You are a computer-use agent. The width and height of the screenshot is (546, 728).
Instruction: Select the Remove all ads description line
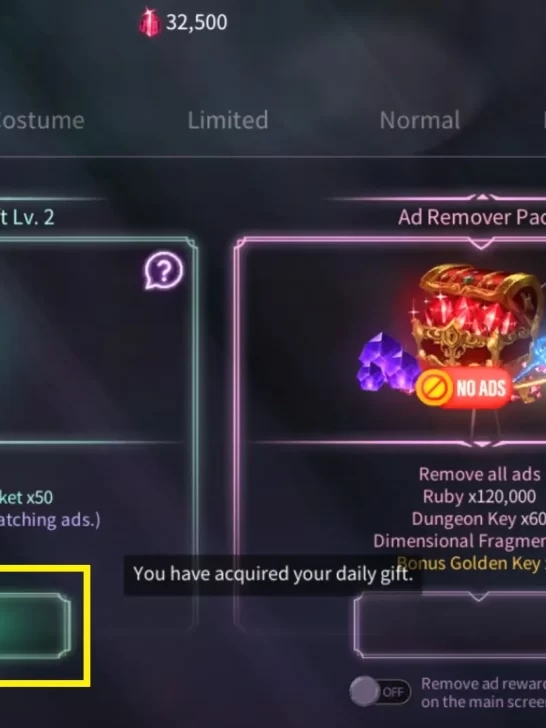point(480,474)
